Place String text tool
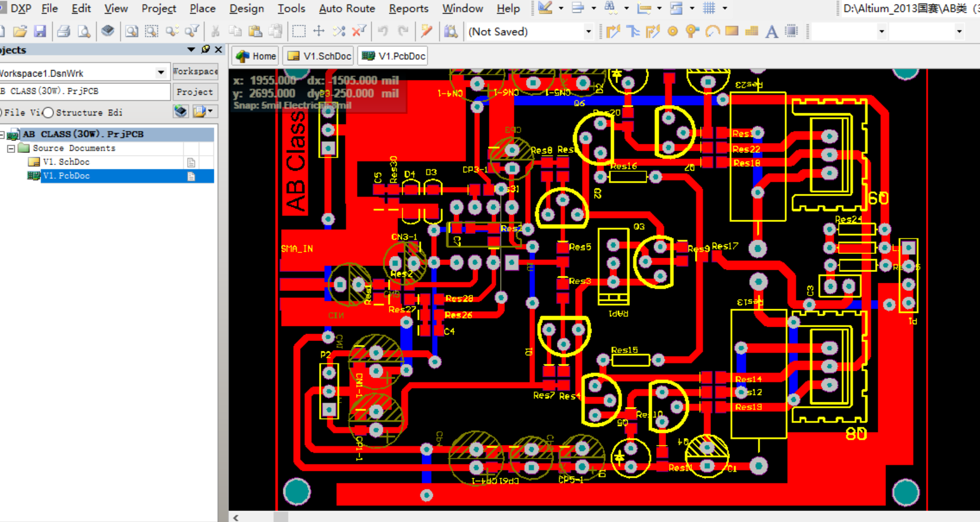 coord(772,31)
